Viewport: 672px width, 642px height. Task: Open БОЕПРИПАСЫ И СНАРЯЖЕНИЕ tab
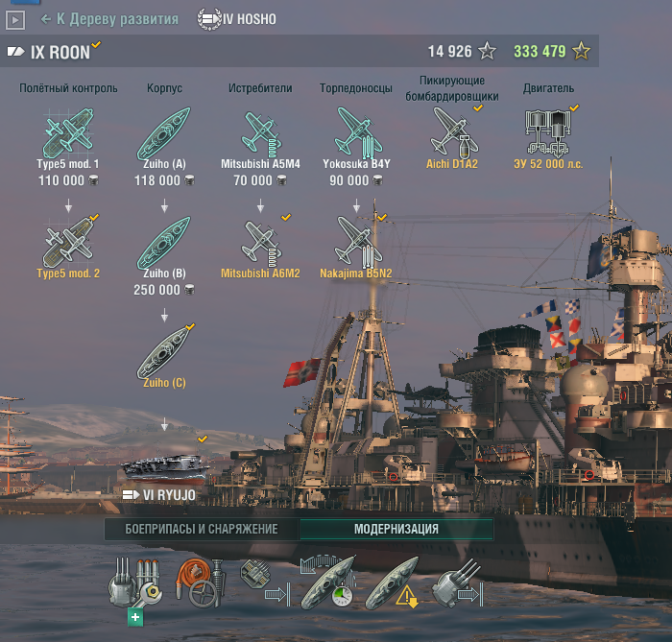tap(202, 529)
